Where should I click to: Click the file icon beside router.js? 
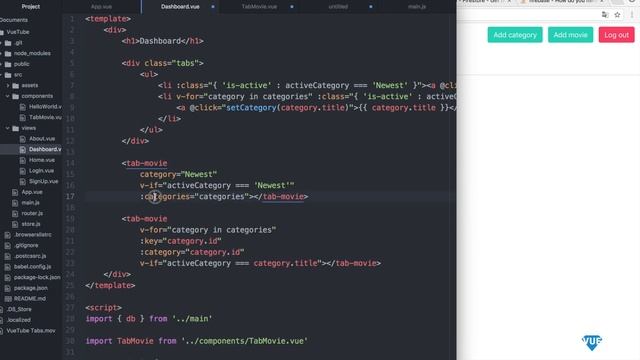coord(15,213)
